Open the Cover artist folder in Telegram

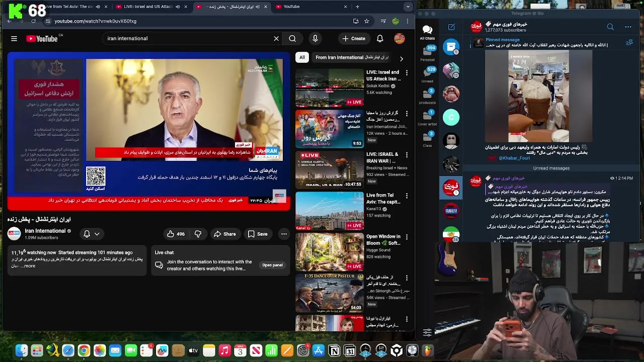click(427, 118)
